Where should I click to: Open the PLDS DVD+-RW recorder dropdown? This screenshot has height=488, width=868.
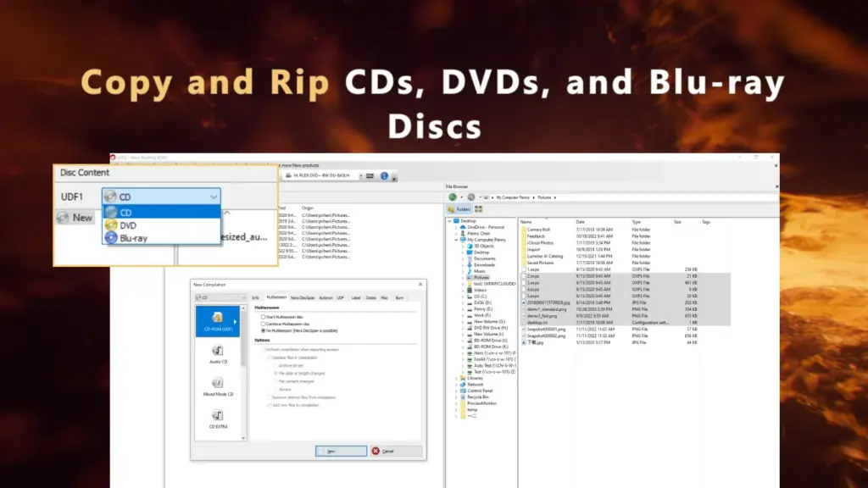pyautogui.click(x=360, y=176)
